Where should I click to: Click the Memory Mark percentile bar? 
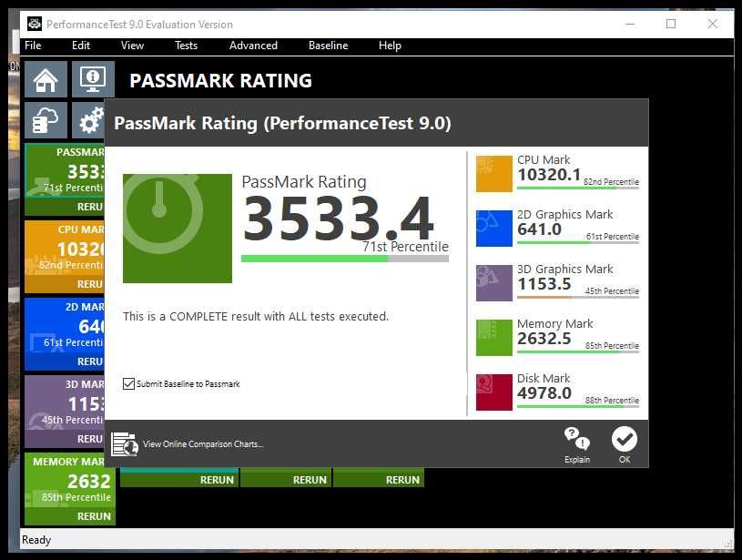click(578, 351)
